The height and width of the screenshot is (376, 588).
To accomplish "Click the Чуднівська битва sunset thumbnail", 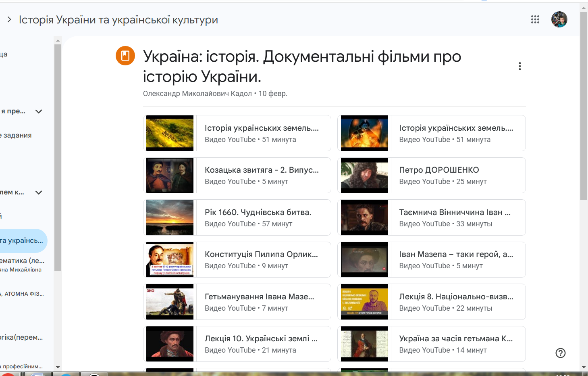I will (x=170, y=217).
